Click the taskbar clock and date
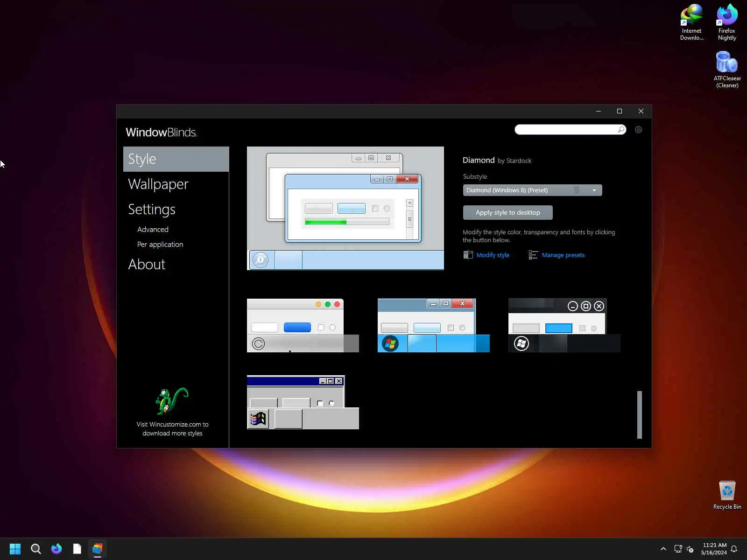The height and width of the screenshot is (560, 747). [714, 549]
